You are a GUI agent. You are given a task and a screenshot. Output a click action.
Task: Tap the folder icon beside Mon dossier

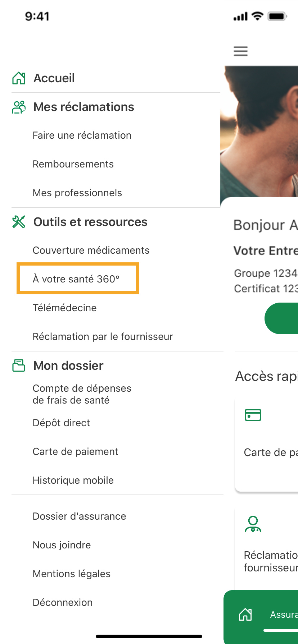tap(19, 365)
